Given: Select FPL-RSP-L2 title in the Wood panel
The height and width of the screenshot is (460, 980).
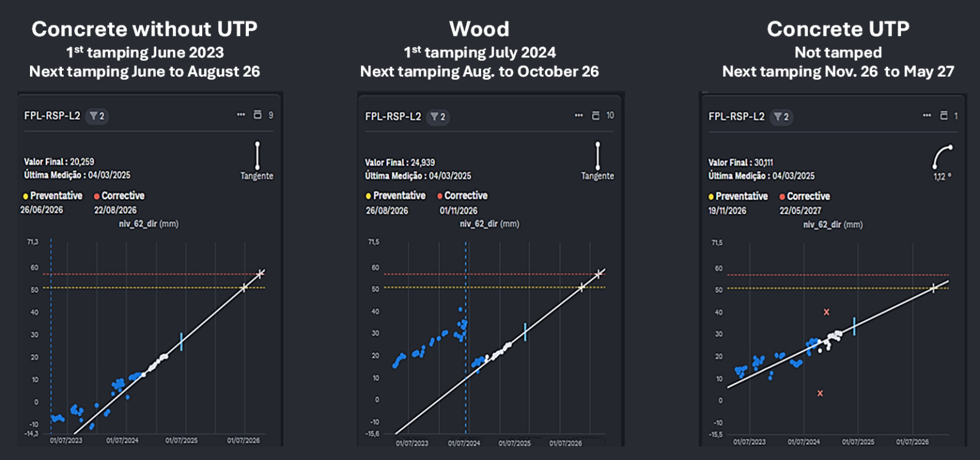Looking at the screenshot, I should (392, 117).
